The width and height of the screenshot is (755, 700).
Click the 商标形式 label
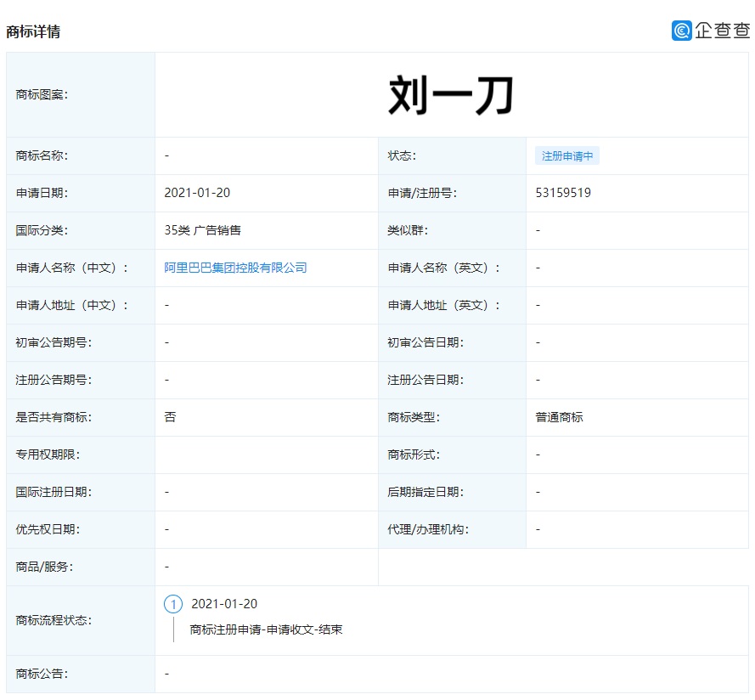(x=414, y=454)
